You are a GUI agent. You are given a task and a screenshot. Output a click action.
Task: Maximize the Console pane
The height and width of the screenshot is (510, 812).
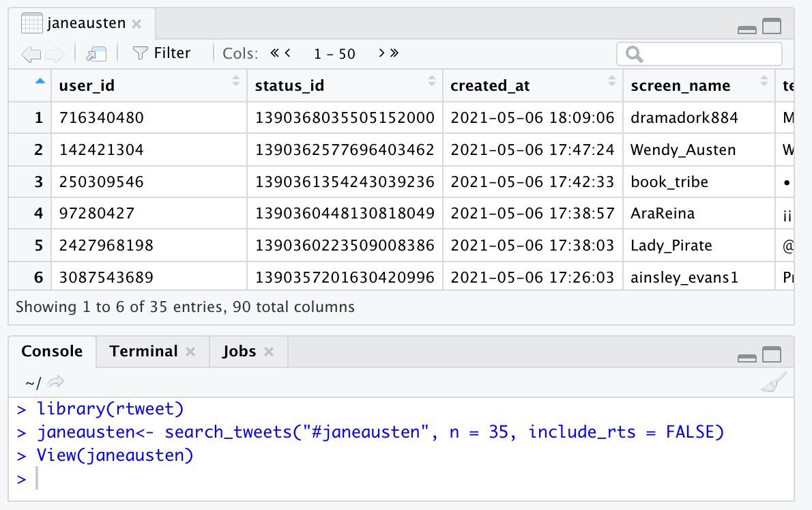[772, 354]
